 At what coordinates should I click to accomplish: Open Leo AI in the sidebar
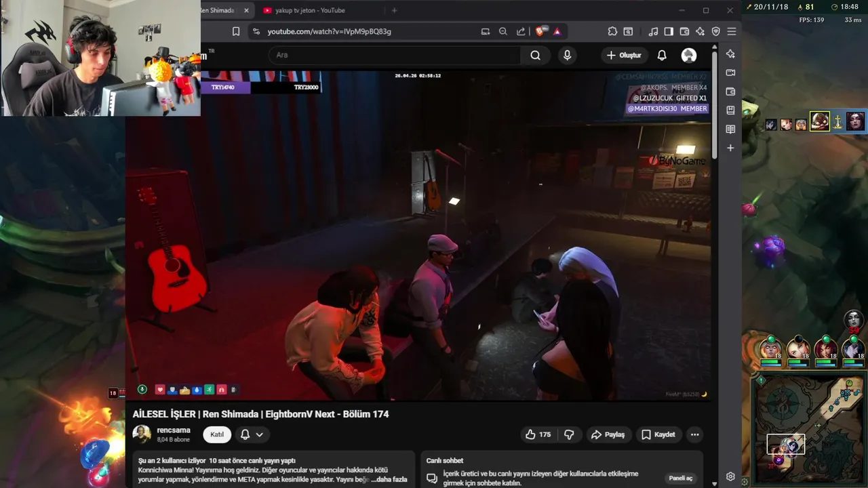coord(730,54)
